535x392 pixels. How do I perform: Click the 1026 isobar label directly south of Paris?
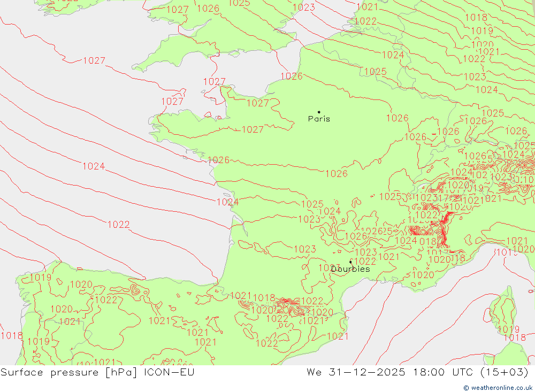coord(337,174)
